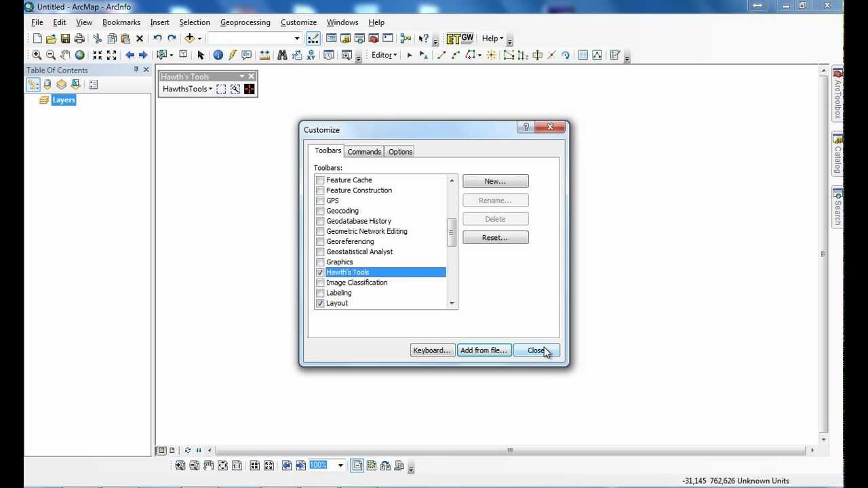The width and height of the screenshot is (868, 488).
Task: Click the toolbars list scrollbar thumb
Action: (451, 232)
